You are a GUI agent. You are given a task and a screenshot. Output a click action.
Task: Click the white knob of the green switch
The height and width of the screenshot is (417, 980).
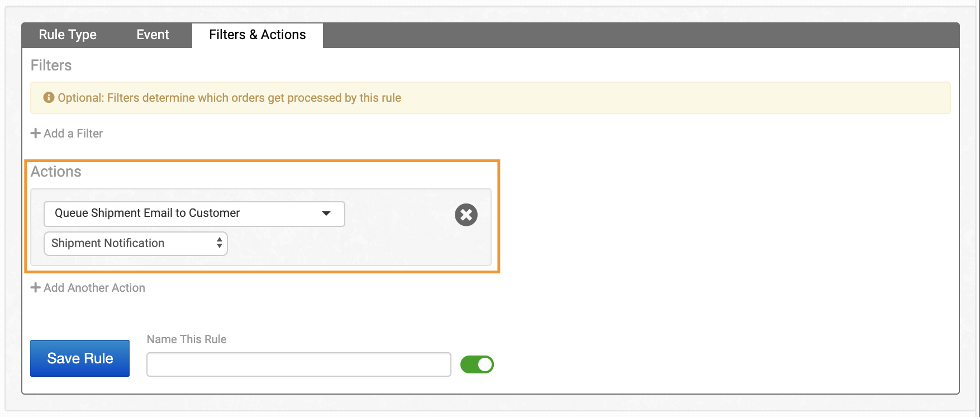pos(484,364)
